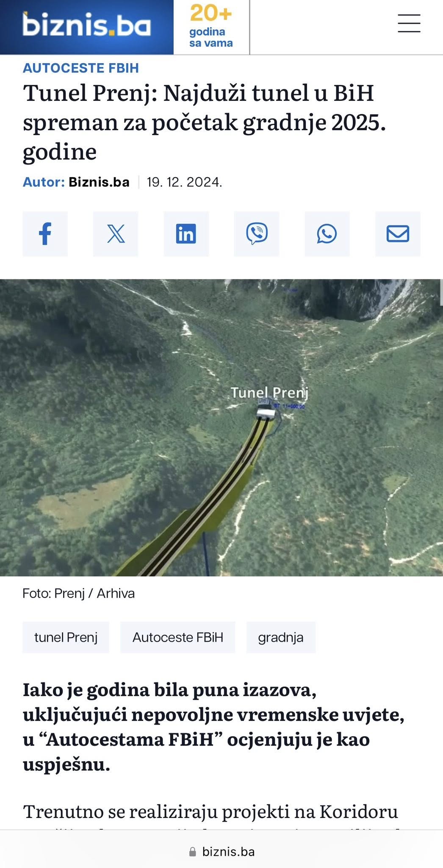Screen dimensions: 443x868
Task: Open the tunel Prenj tag
Action: click(66, 637)
